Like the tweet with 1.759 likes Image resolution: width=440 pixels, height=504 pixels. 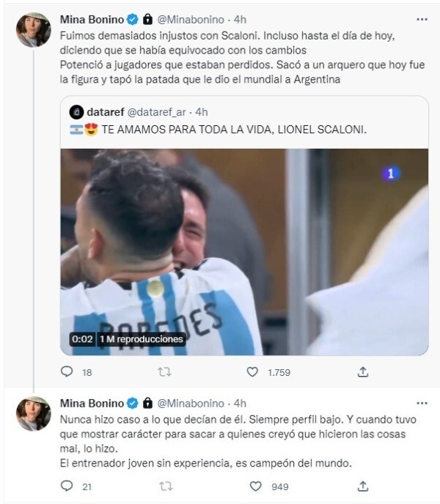point(252,372)
